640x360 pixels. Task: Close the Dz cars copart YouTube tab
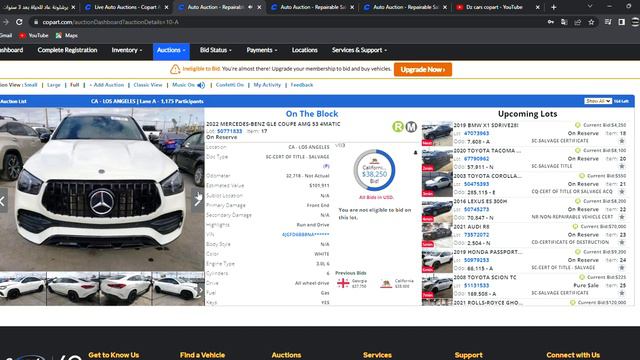[538, 7]
